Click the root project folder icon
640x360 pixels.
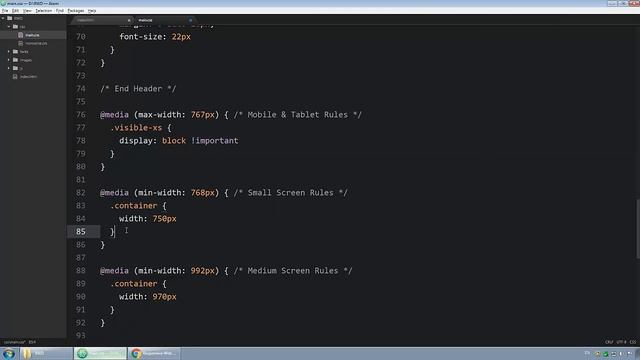9,18
